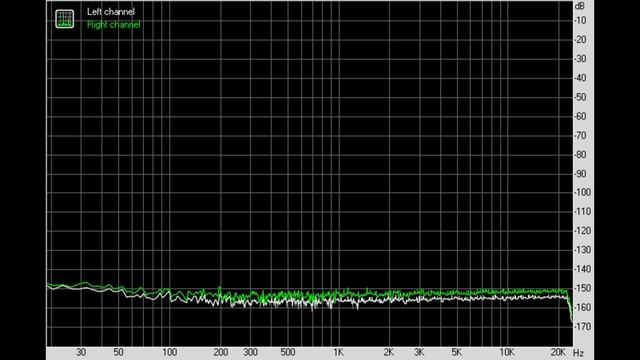Click the '-140' dB axis value
Viewport: 640px width, 360px height.
tap(582, 269)
